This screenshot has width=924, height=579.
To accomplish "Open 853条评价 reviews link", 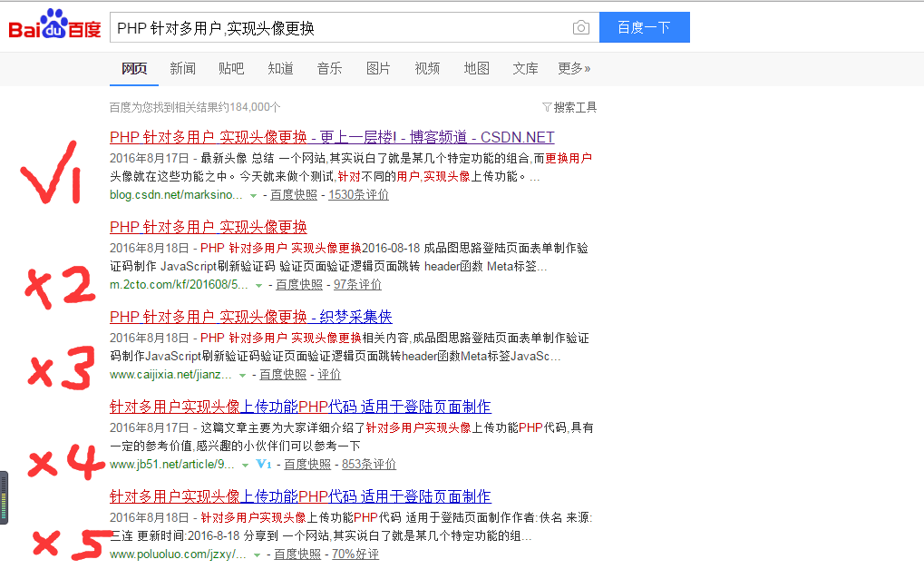I will click(369, 464).
